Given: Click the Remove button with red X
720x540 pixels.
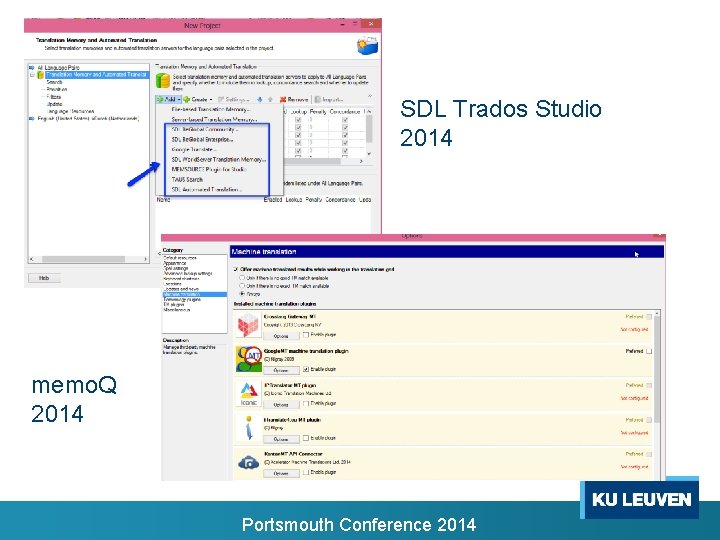Looking at the screenshot, I should pyautogui.click(x=294, y=99).
